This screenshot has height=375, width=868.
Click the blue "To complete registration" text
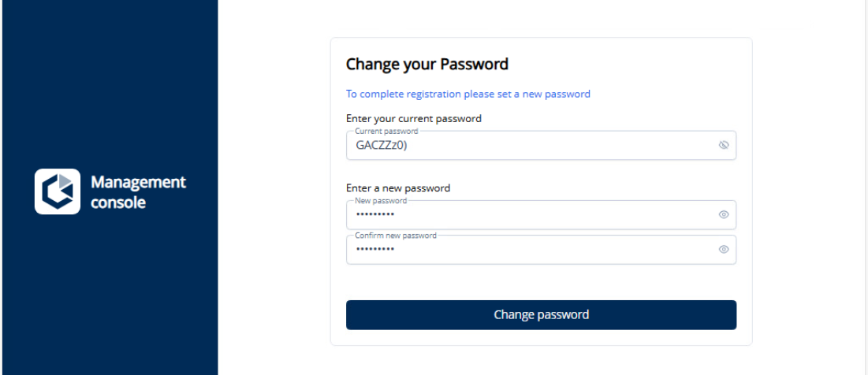coord(468,94)
